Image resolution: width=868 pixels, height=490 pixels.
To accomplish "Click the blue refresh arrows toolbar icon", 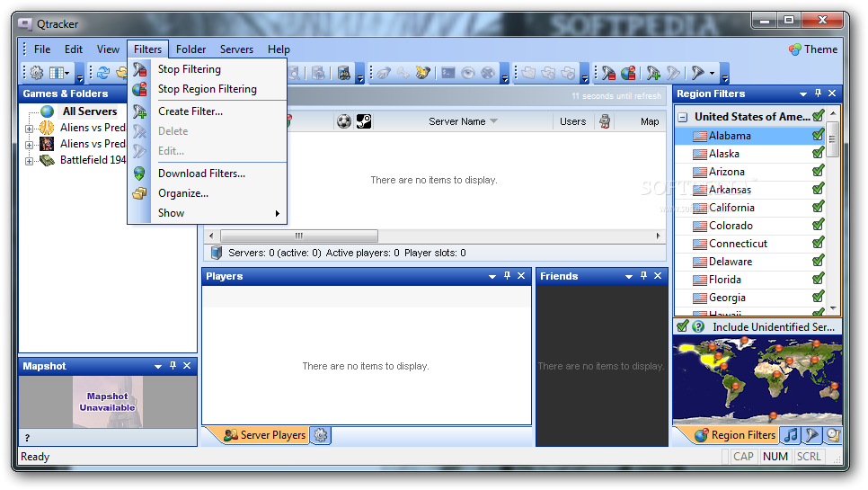I will coord(103,73).
